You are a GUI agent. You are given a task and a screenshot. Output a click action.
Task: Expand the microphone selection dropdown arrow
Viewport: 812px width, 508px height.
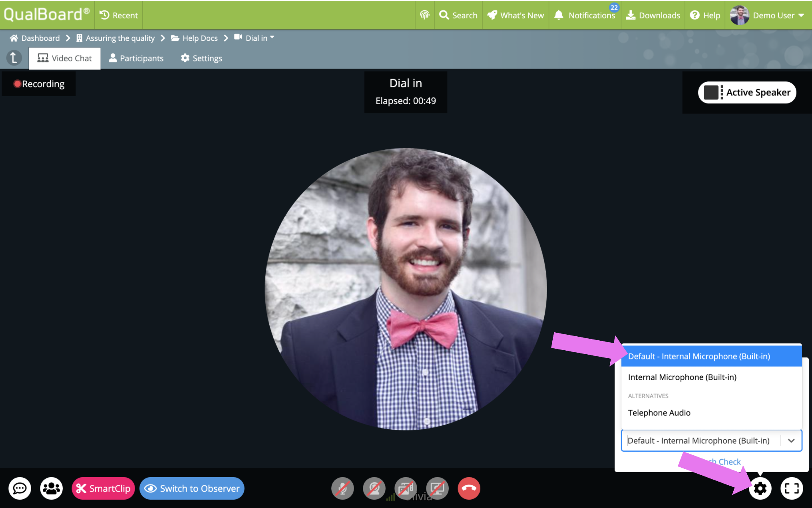coord(791,441)
